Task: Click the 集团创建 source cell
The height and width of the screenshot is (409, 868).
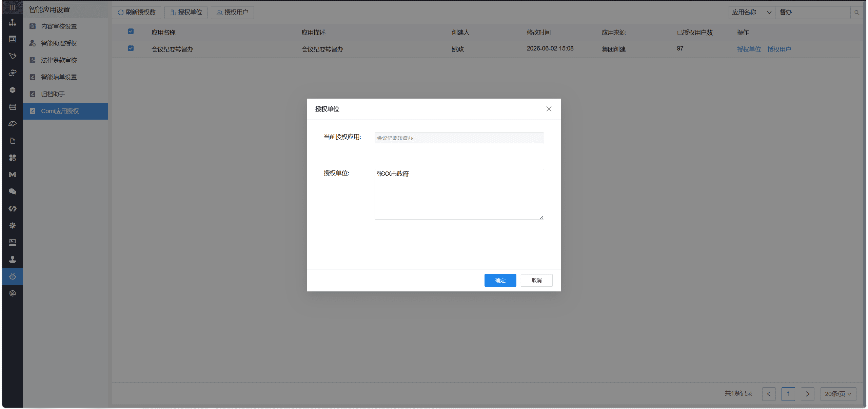Action: (614, 49)
